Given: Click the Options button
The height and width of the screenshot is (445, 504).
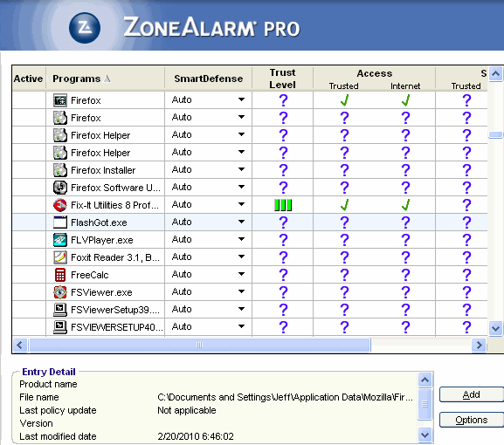Looking at the screenshot, I should click(471, 420).
